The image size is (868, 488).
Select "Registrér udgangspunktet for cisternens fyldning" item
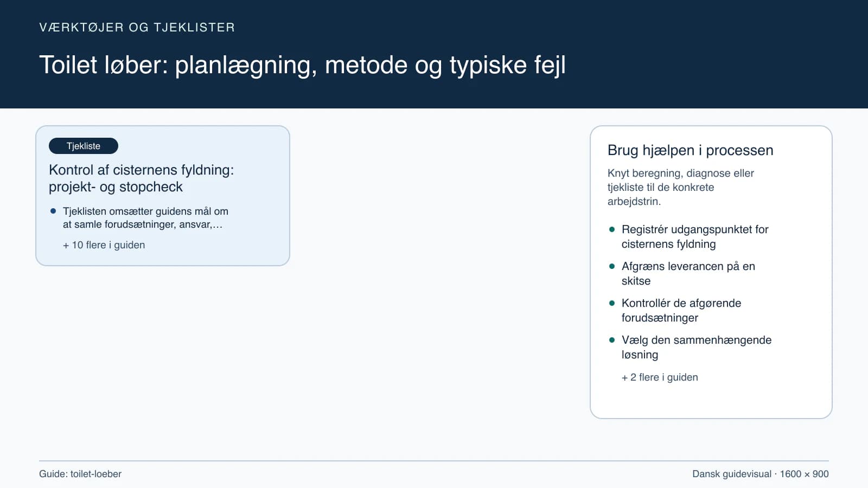pyautogui.click(x=695, y=237)
